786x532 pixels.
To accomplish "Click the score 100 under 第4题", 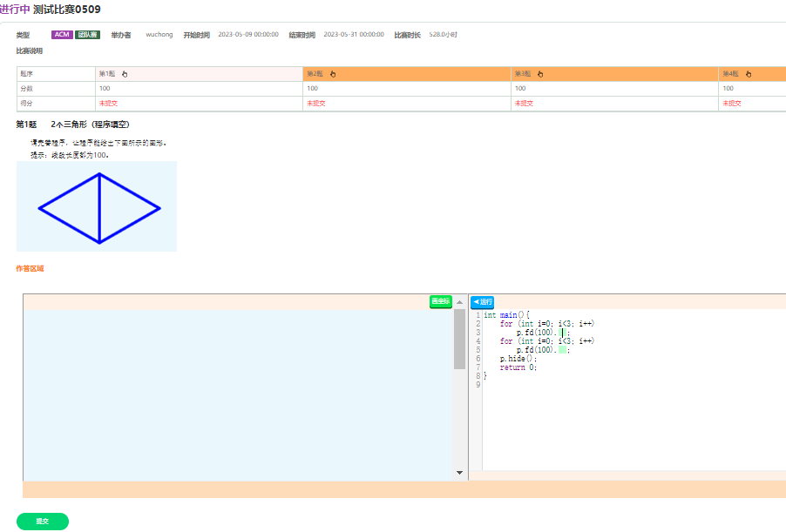I will coord(728,88).
